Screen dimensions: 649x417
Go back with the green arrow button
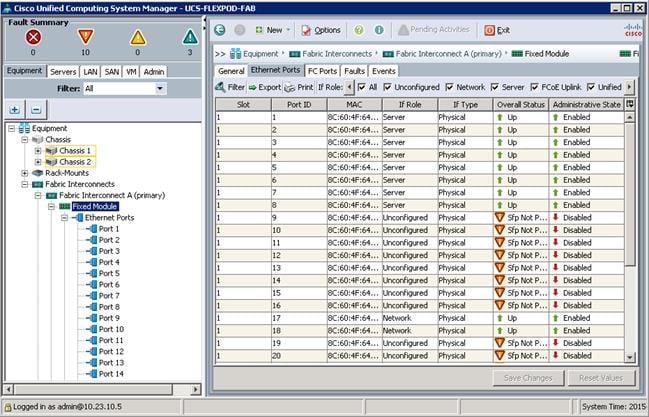click(x=220, y=30)
